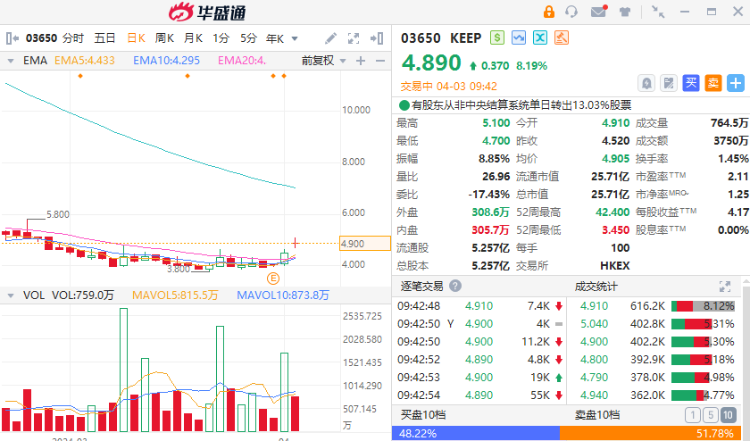Click the 华盛通 logo

(208, 12)
